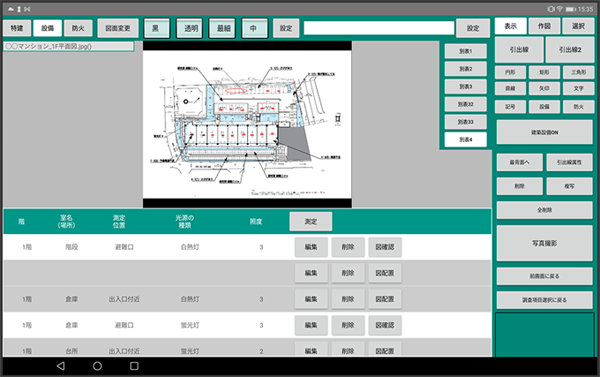Image resolution: width=600 pixels, height=377 pixels.
Task: Click the floor plan drawing thumbnail
Action: pos(247,124)
